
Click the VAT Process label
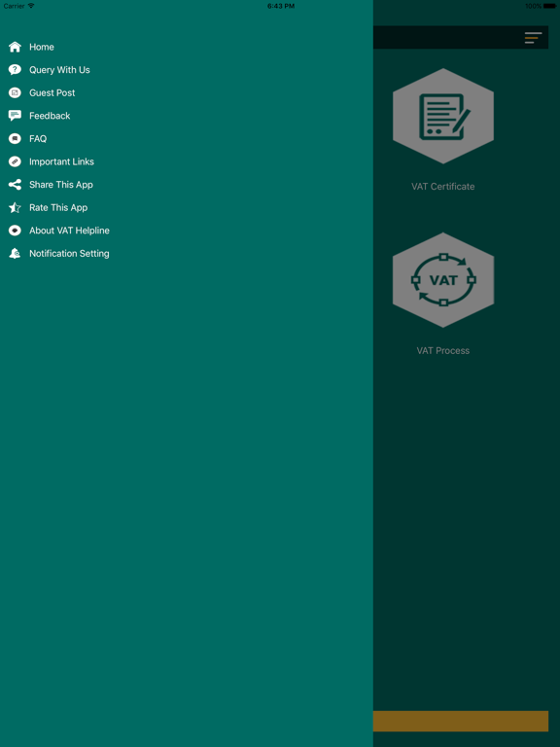tap(443, 350)
